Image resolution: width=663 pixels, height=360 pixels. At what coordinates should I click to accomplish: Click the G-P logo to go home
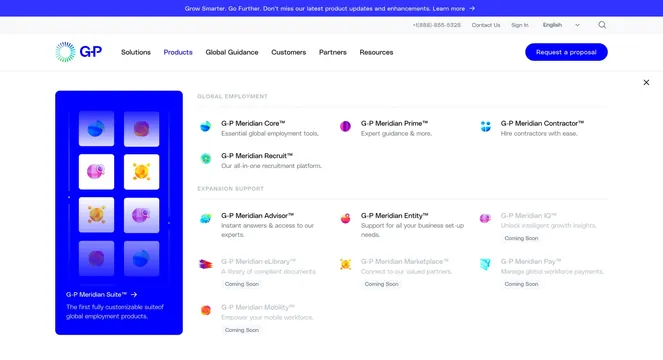(79, 52)
